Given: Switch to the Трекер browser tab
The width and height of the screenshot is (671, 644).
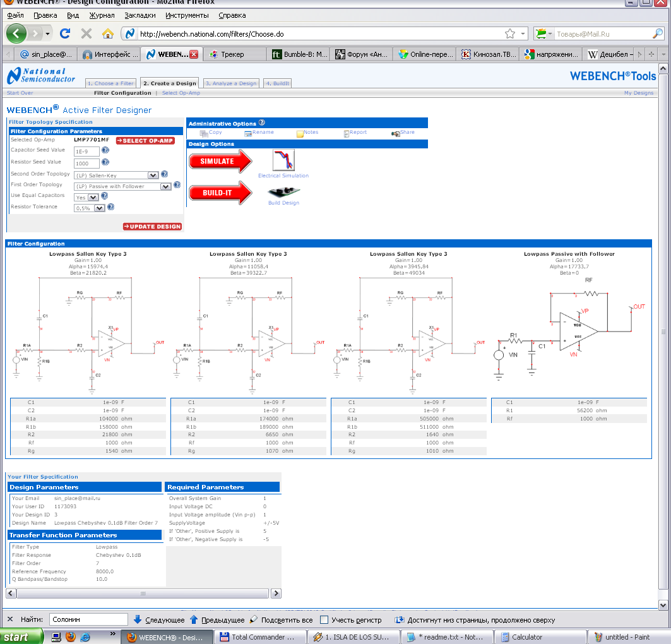Looking at the screenshot, I should point(234,54).
